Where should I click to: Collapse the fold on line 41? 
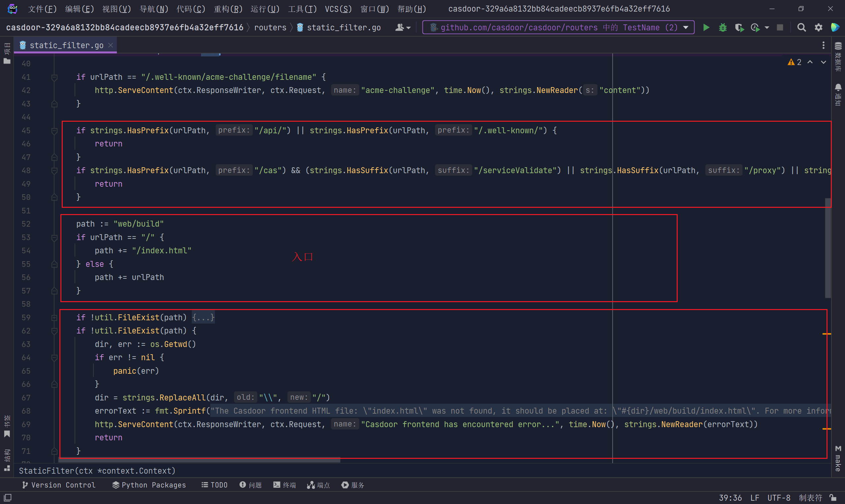[x=54, y=78]
